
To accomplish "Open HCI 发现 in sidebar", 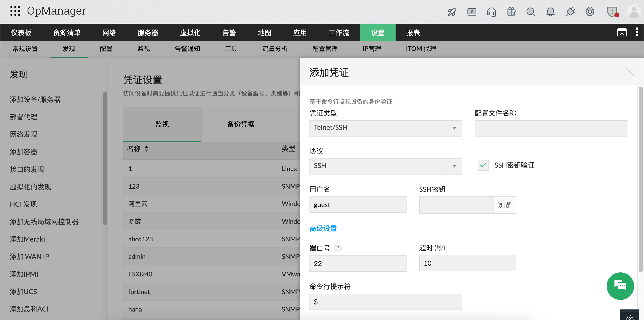I will (23, 204).
